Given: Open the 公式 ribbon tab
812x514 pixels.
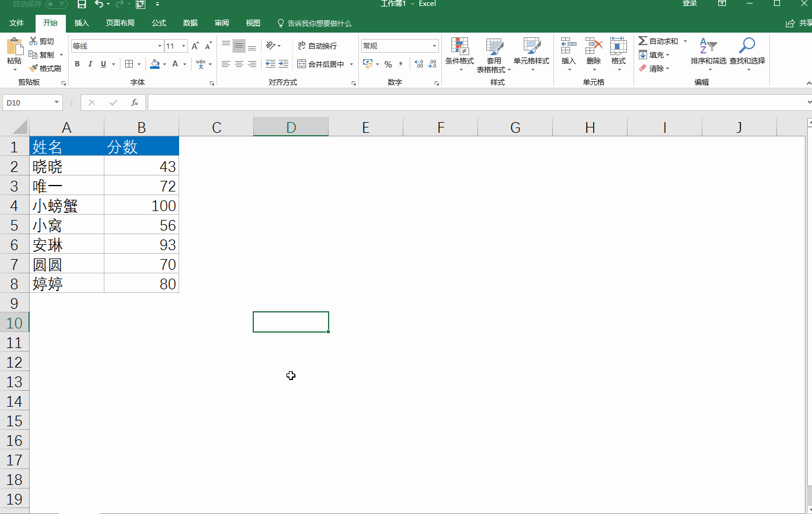Looking at the screenshot, I should (158, 23).
